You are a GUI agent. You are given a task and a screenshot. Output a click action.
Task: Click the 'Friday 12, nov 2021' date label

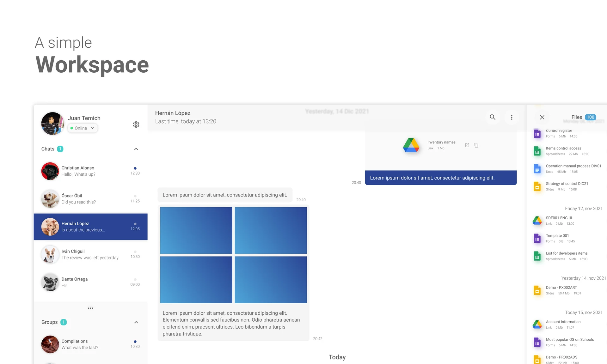[584, 209]
